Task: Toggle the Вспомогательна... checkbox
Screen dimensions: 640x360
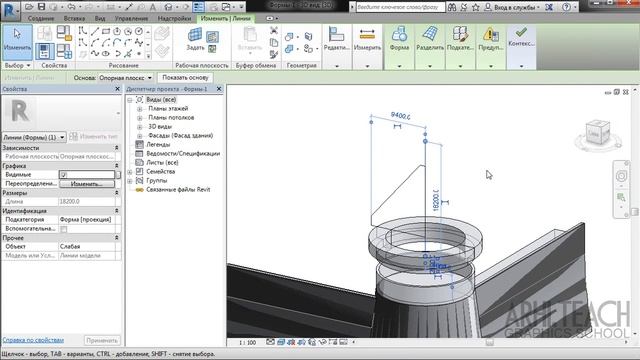Action: pos(64,229)
